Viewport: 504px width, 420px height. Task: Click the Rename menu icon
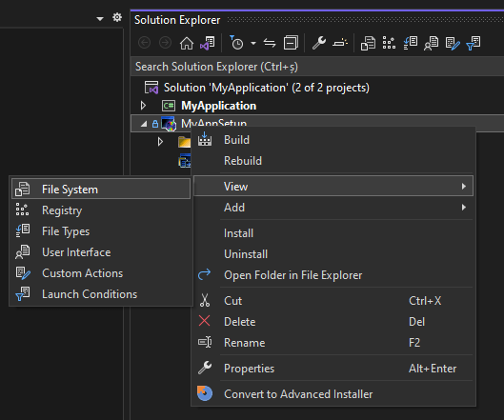point(205,342)
